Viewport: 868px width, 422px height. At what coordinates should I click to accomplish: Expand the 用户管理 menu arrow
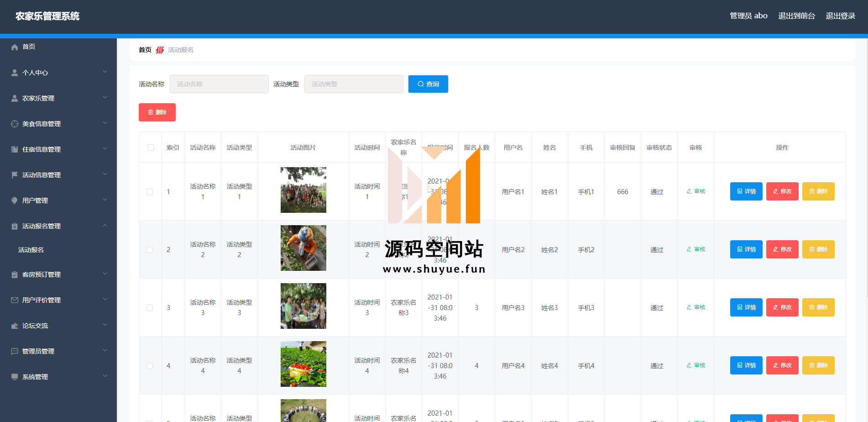105,200
